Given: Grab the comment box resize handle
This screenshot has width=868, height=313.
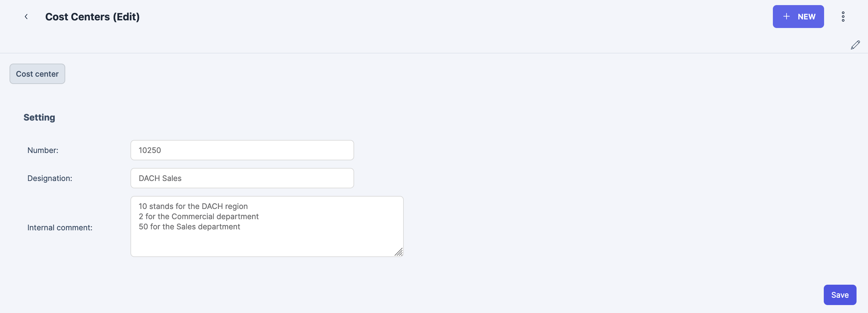Looking at the screenshot, I should (x=399, y=252).
